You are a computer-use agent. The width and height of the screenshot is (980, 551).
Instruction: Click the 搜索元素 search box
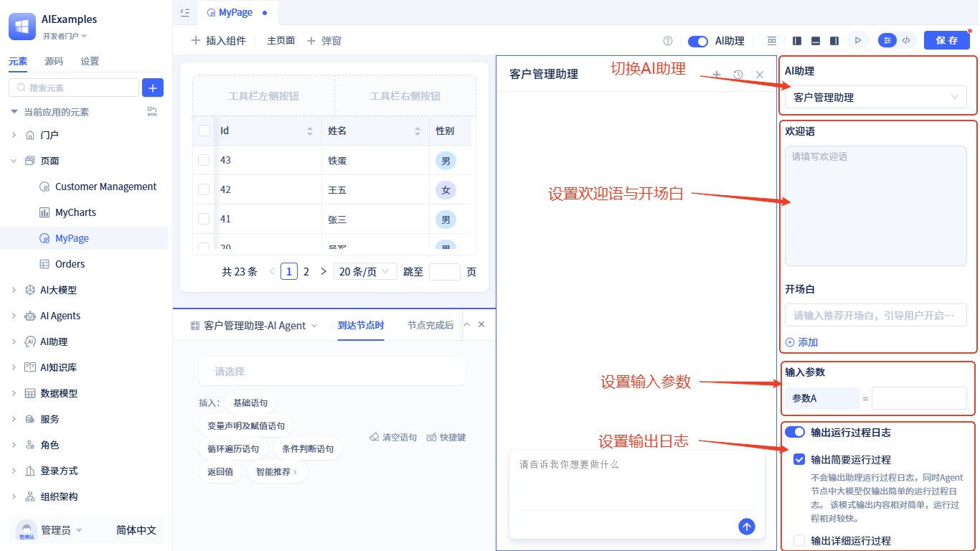(x=74, y=88)
